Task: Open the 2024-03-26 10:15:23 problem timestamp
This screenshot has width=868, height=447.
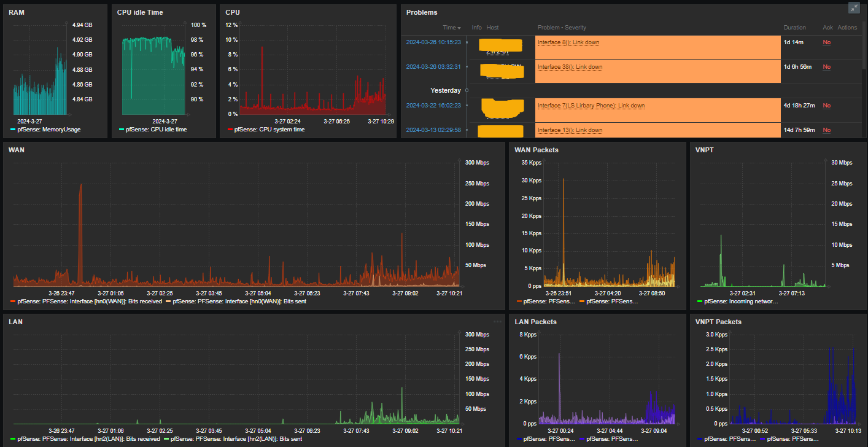Action: point(433,42)
